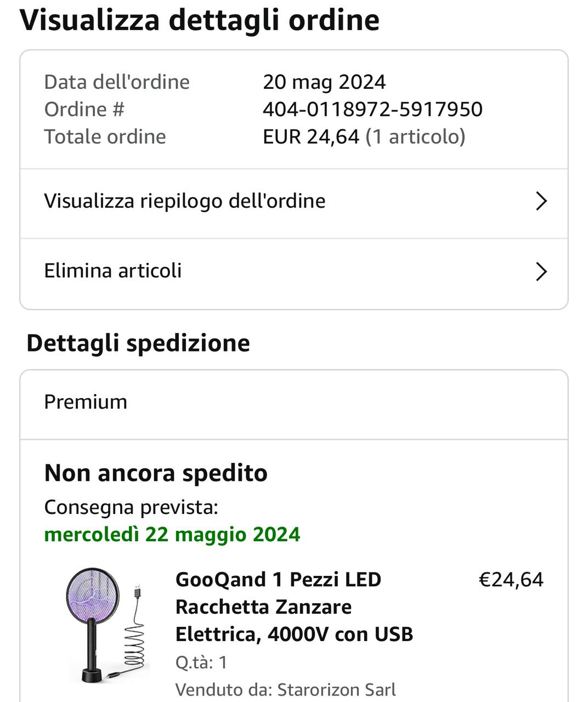Click the order total EUR 24,64
This screenshot has width=588, height=702.
pyautogui.click(x=310, y=137)
